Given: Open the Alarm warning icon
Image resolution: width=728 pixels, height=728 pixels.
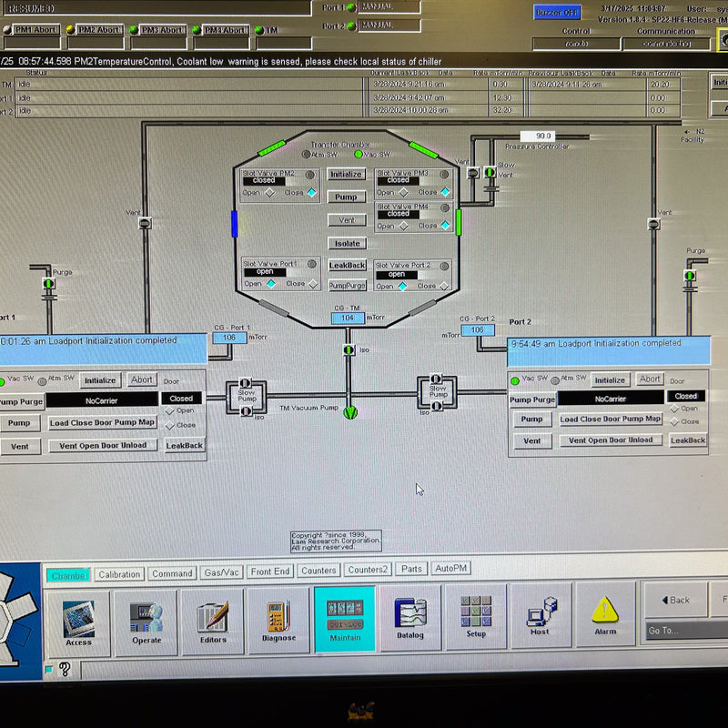Looking at the screenshot, I should pos(605,616).
